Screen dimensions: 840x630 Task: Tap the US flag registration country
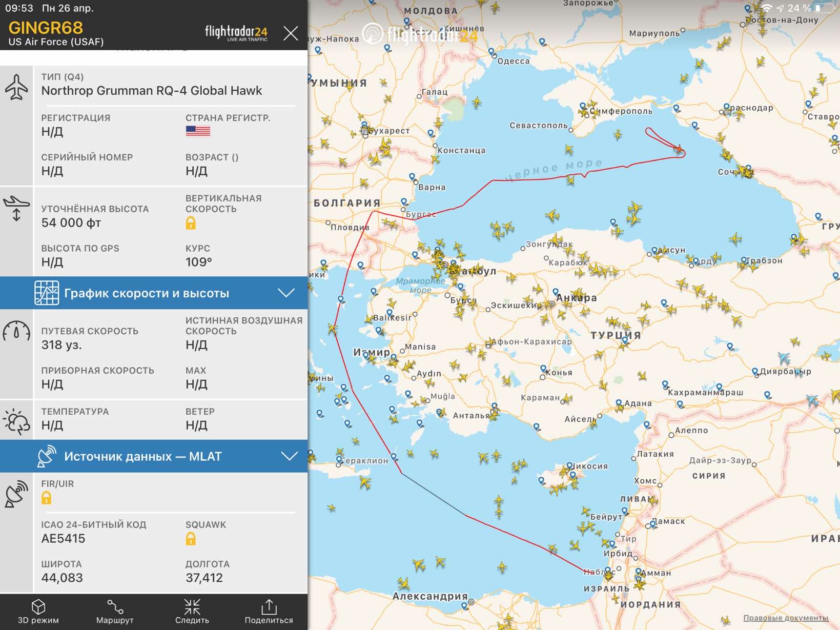point(198,131)
